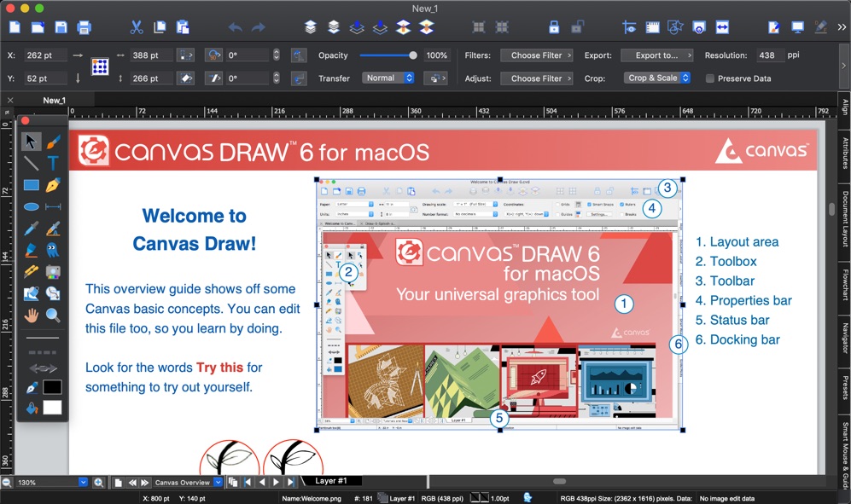Expand the properties bar right arrow
851x504 pixels.
(844, 66)
